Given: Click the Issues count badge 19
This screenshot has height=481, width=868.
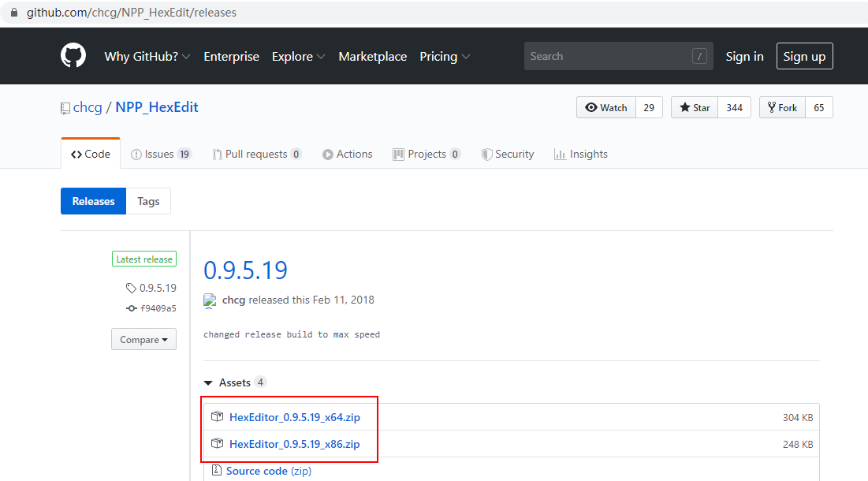Looking at the screenshot, I should 184,155.
